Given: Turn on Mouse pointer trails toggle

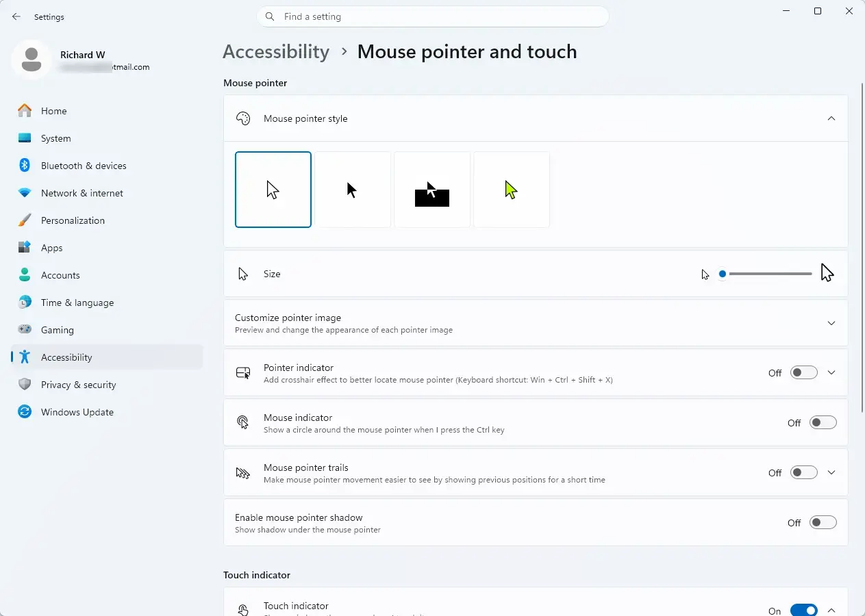Looking at the screenshot, I should click(x=803, y=473).
